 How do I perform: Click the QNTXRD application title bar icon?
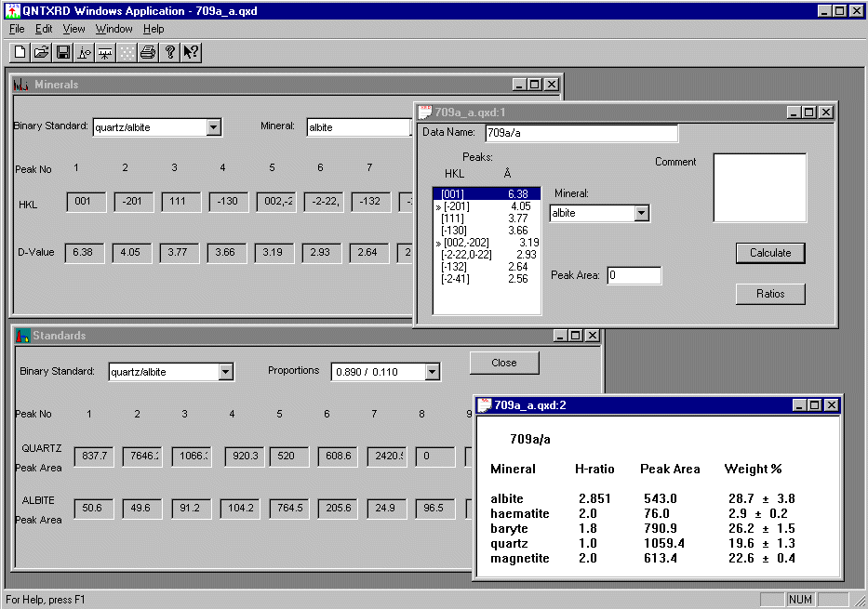(x=12, y=10)
